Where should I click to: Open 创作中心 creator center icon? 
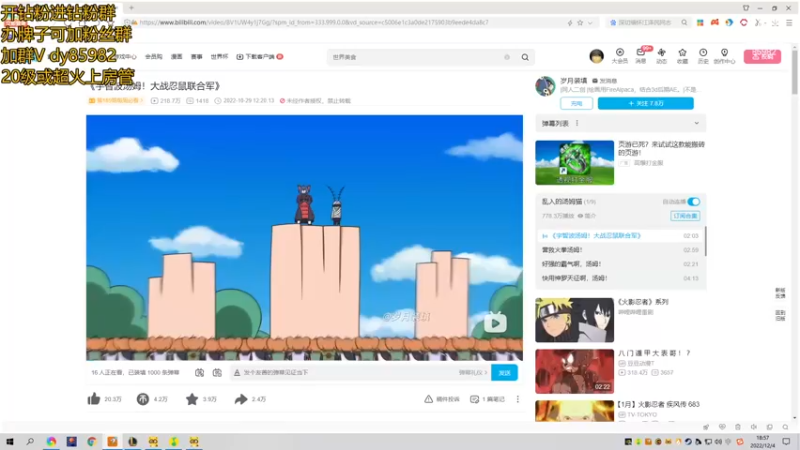pos(724,56)
